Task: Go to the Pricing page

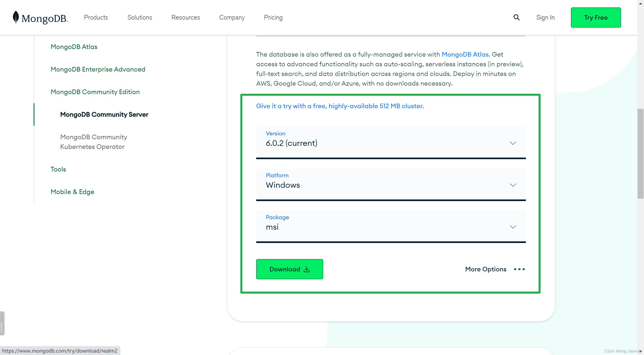Action: [x=273, y=18]
